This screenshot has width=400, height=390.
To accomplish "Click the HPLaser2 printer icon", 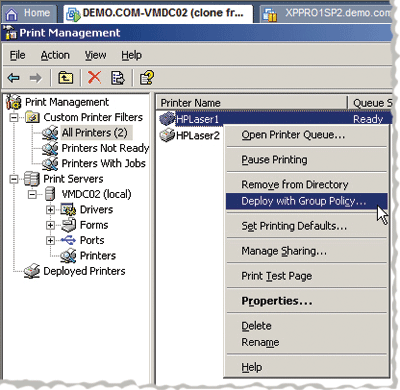I will point(167,135).
